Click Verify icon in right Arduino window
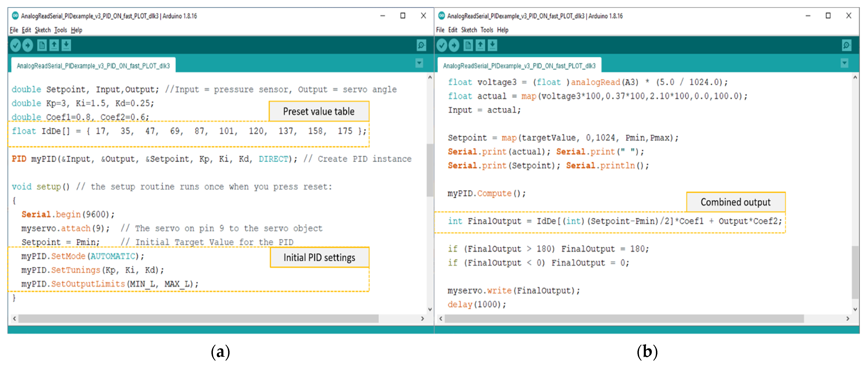 (442, 45)
